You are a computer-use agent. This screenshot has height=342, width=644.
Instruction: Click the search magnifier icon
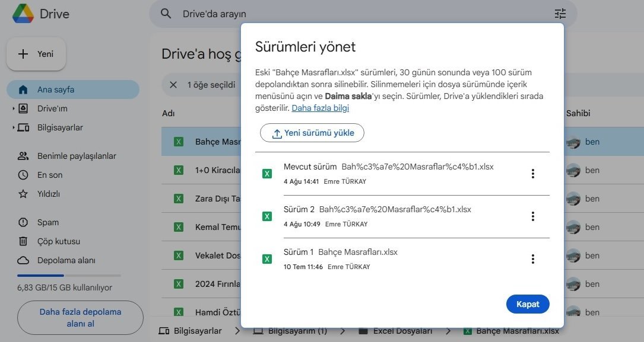pyautogui.click(x=166, y=14)
